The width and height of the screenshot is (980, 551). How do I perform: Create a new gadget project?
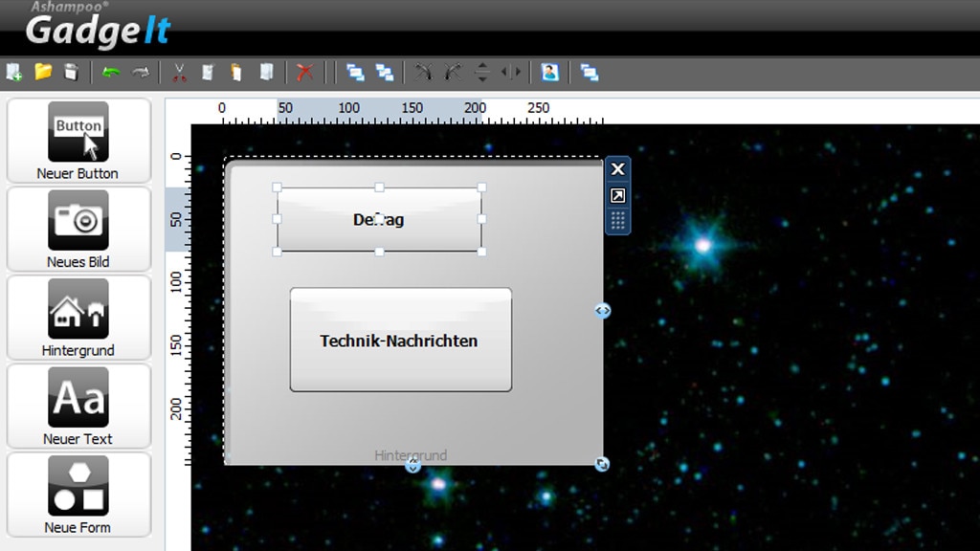[x=13, y=72]
